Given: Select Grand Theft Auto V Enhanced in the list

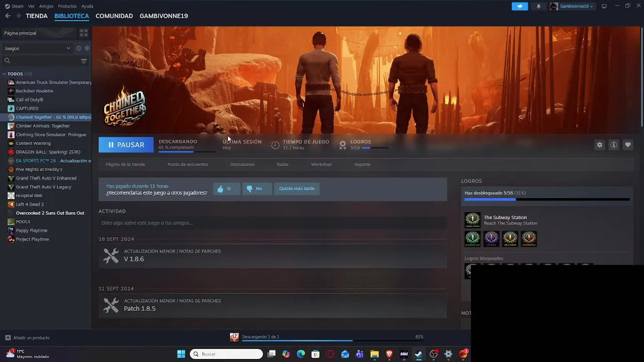Looking at the screenshot, I should [46, 178].
